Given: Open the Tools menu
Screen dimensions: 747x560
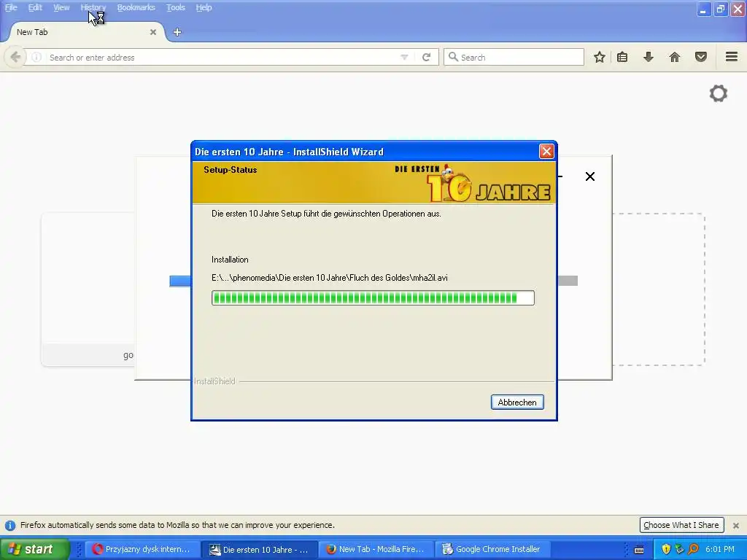Looking at the screenshot, I should coord(175,7).
